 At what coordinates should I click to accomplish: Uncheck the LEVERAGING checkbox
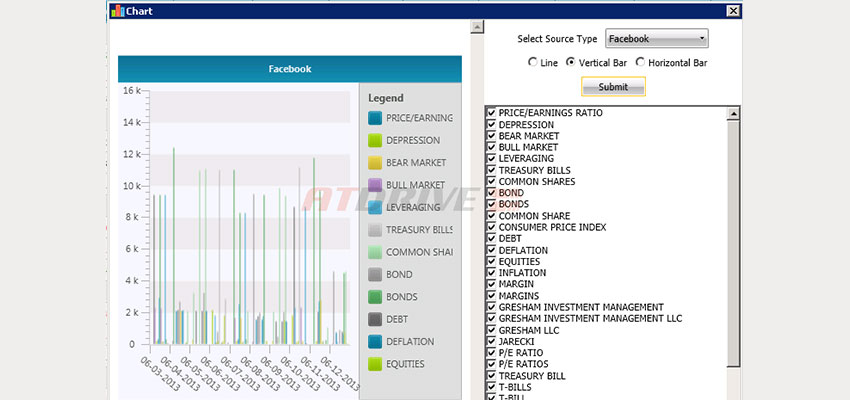492,158
